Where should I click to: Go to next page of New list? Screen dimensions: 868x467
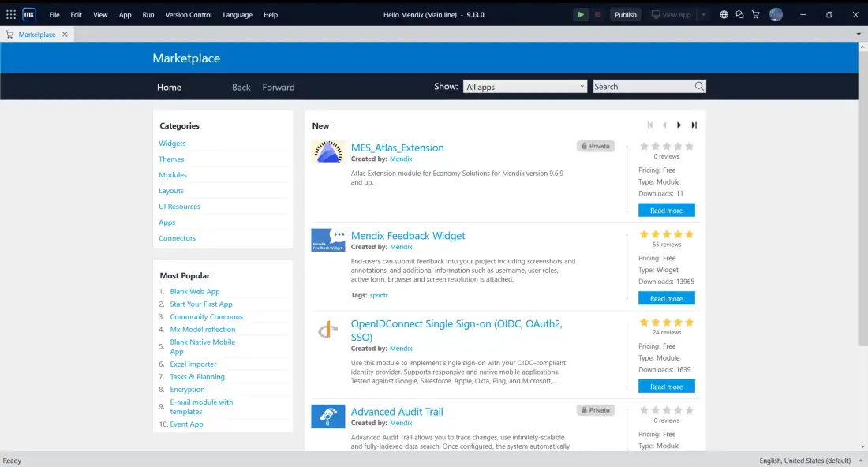679,125
